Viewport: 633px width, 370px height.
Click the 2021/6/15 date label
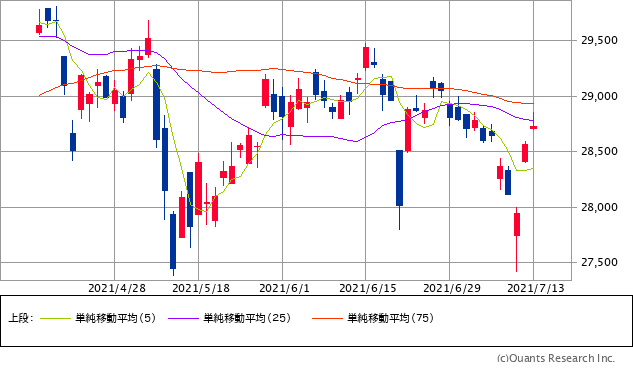pos(368,288)
